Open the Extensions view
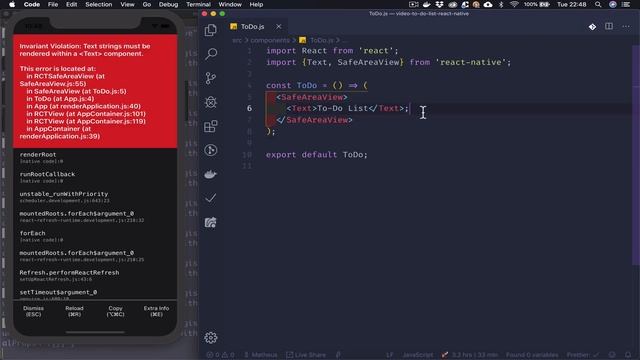 (211, 126)
